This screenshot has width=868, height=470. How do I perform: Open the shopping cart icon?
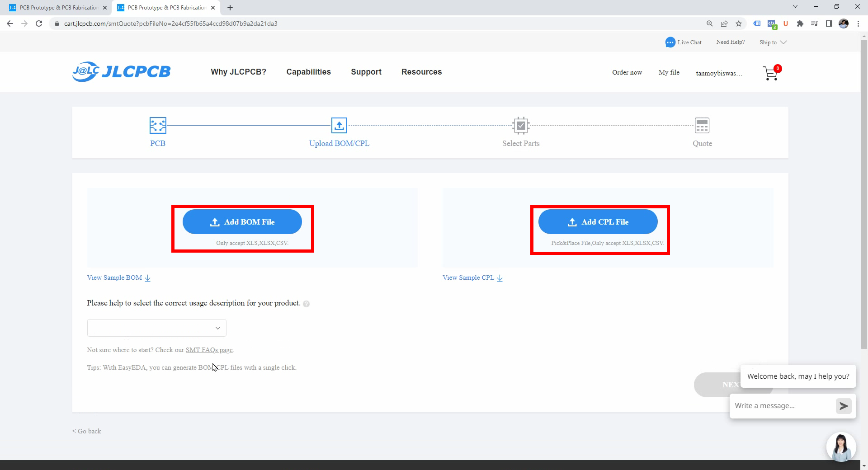[771, 73]
